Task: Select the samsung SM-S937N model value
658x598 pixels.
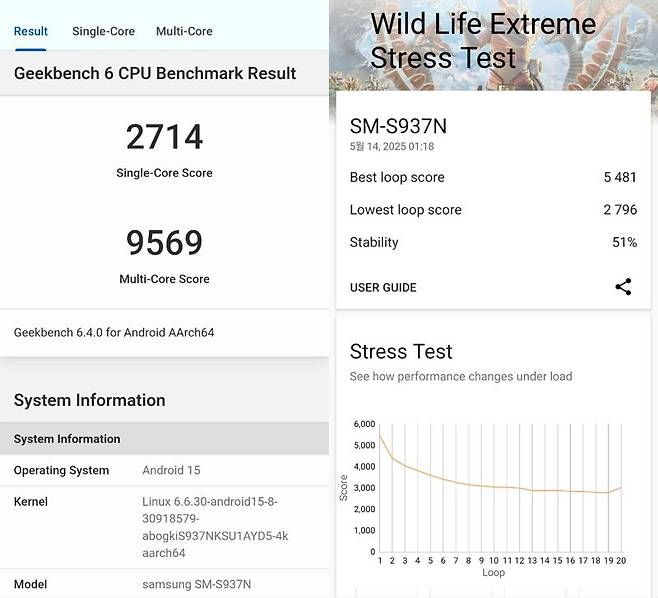Action: (196, 584)
